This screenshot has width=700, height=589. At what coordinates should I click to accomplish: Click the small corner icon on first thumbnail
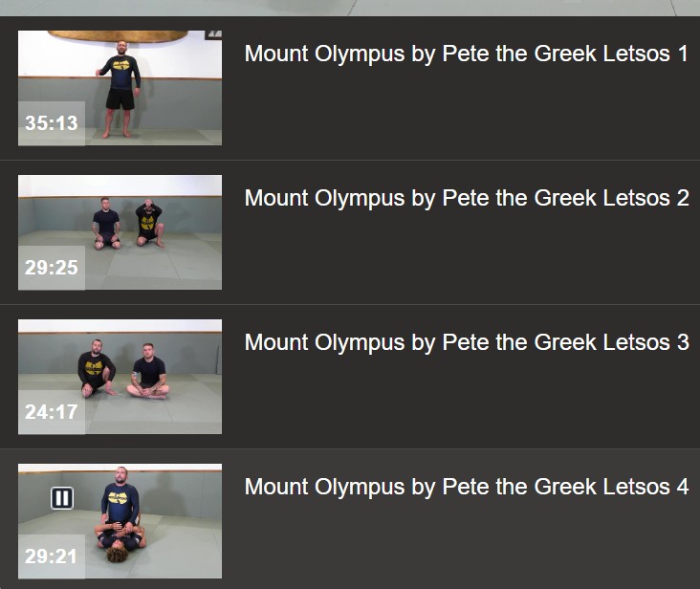point(214,35)
